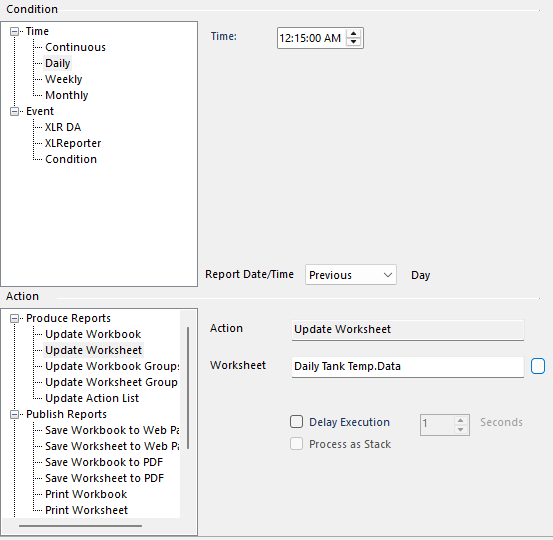
Task: Increase time with up spinner arrow
Action: click(x=353, y=34)
